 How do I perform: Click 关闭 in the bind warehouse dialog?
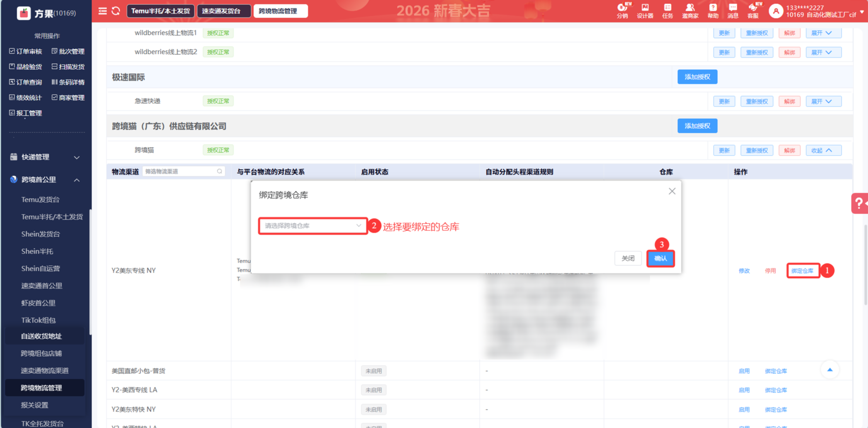point(628,258)
